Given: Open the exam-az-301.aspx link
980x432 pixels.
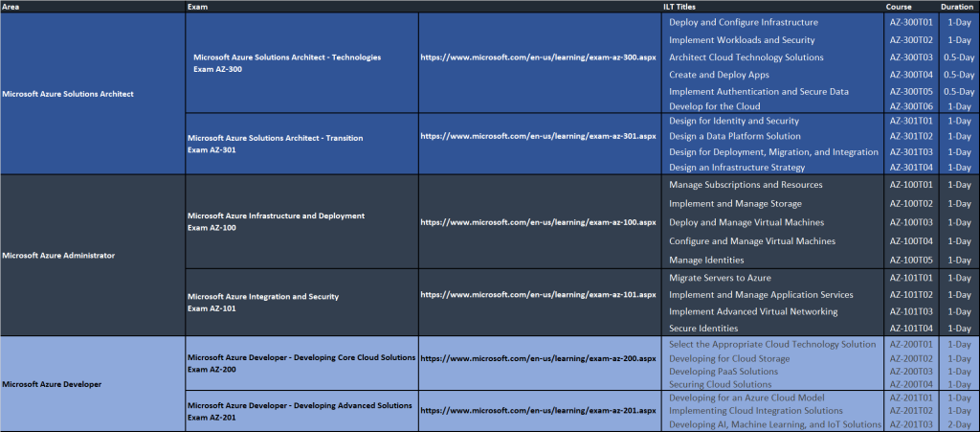Looking at the screenshot, I should tap(538, 136).
